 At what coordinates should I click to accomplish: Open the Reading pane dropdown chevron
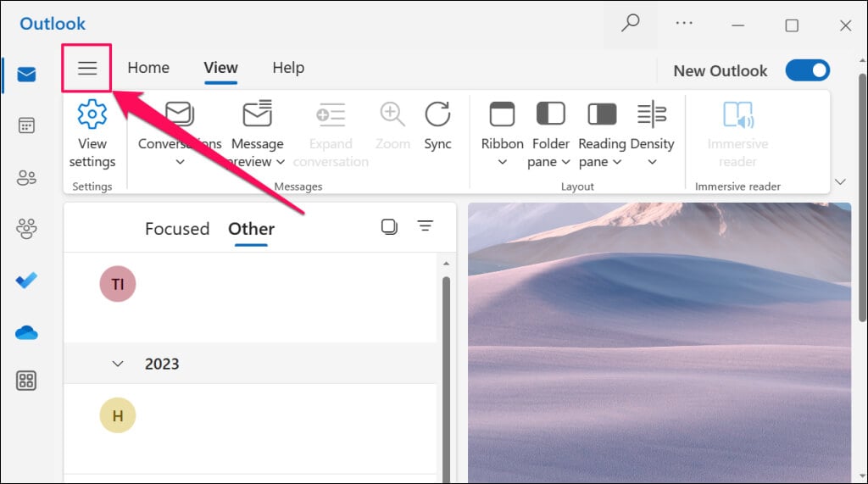(x=617, y=162)
